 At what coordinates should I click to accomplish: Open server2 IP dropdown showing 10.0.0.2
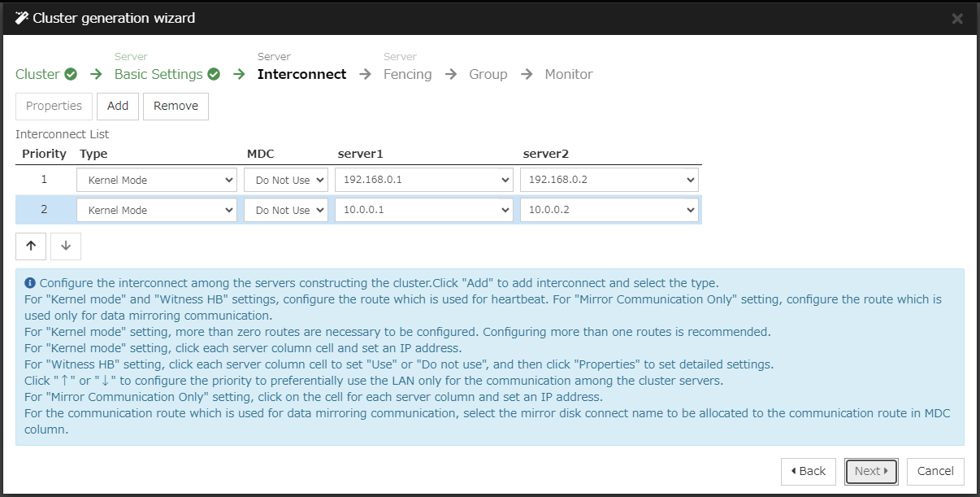coord(609,210)
